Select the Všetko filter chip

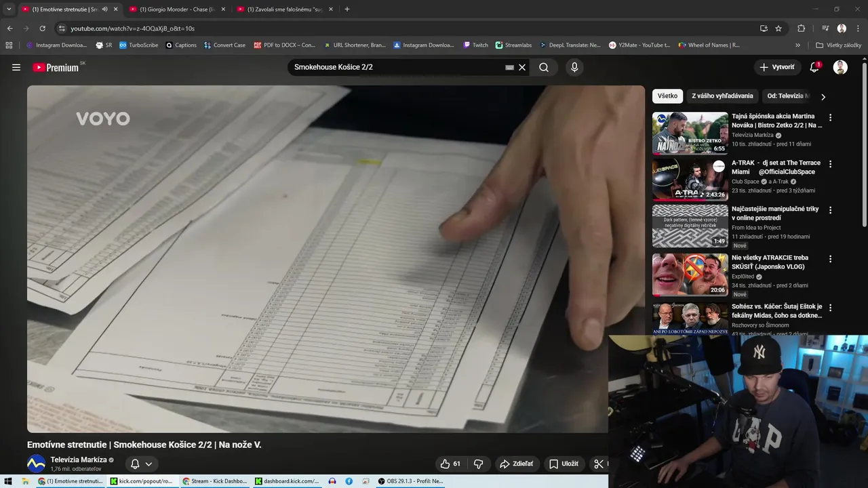[x=667, y=96]
